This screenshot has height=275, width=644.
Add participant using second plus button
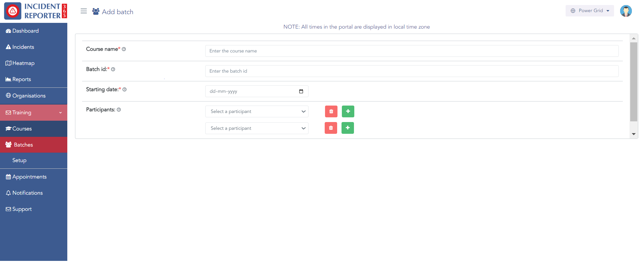pos(348,128)
